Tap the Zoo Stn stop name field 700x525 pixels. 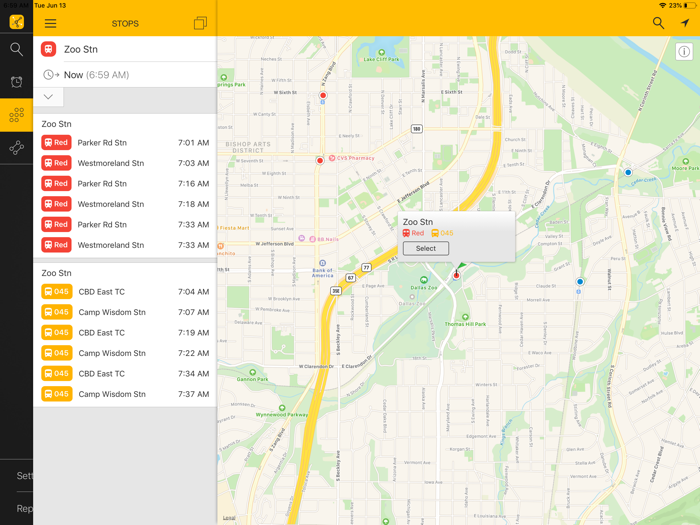[x=125, y=49]
